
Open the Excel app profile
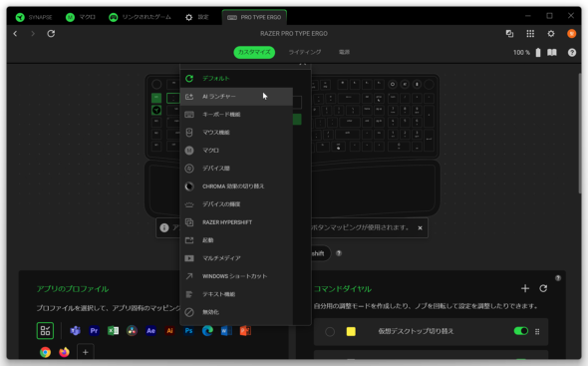click(113, 331)
